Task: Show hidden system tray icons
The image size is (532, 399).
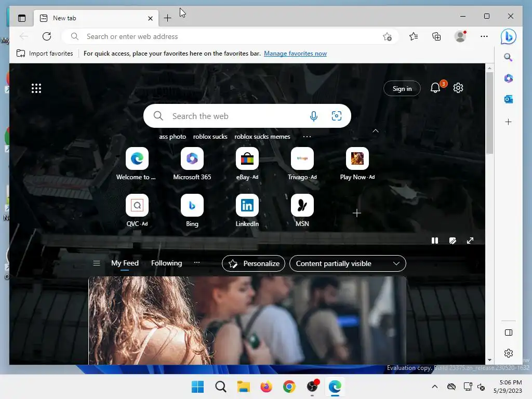Action: pyautogui.click(x=435, y=387)
